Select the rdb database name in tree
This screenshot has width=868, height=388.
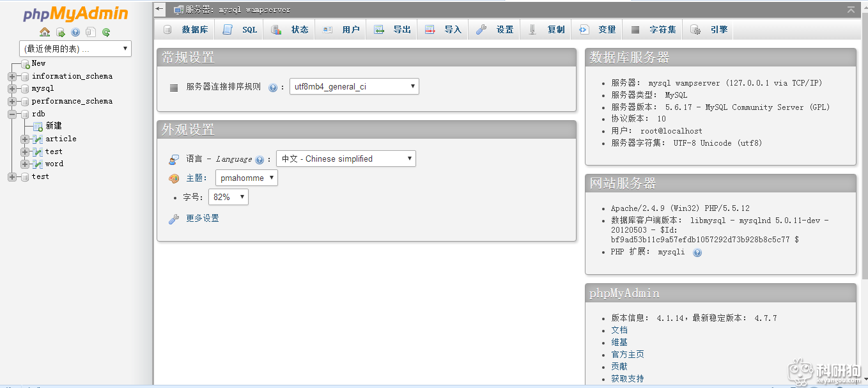38,114
